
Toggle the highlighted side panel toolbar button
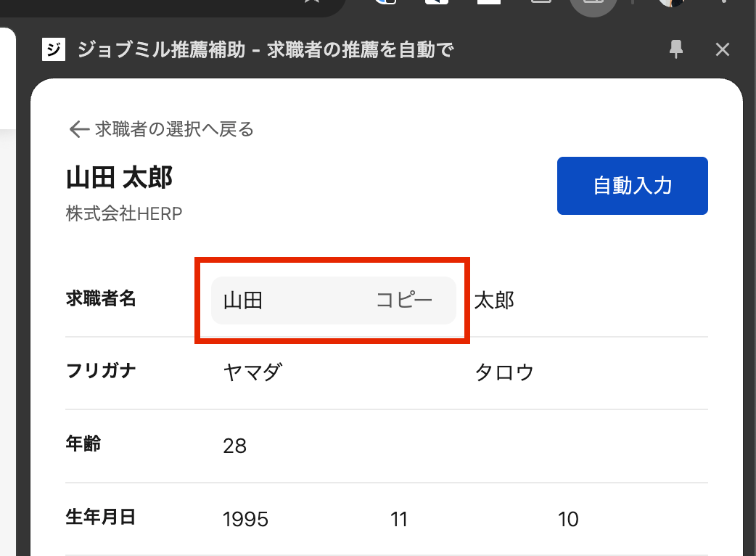pos(593,4)
